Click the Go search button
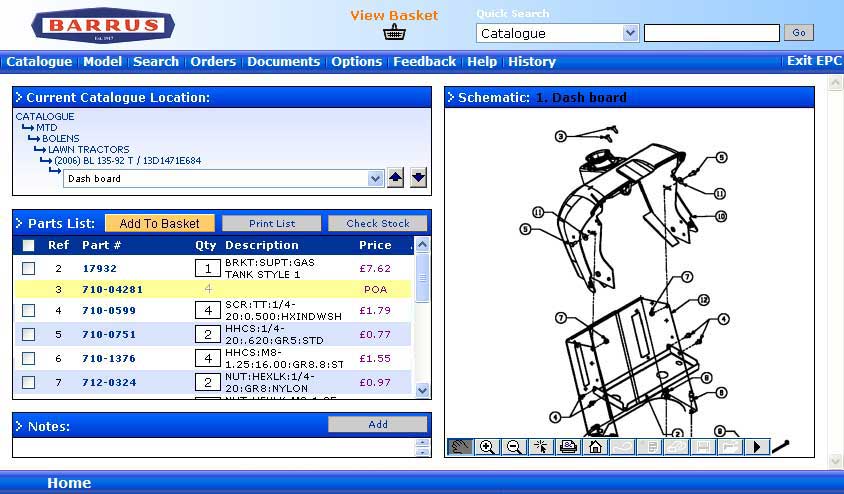The image size is (844, 494). pos(799,33)
